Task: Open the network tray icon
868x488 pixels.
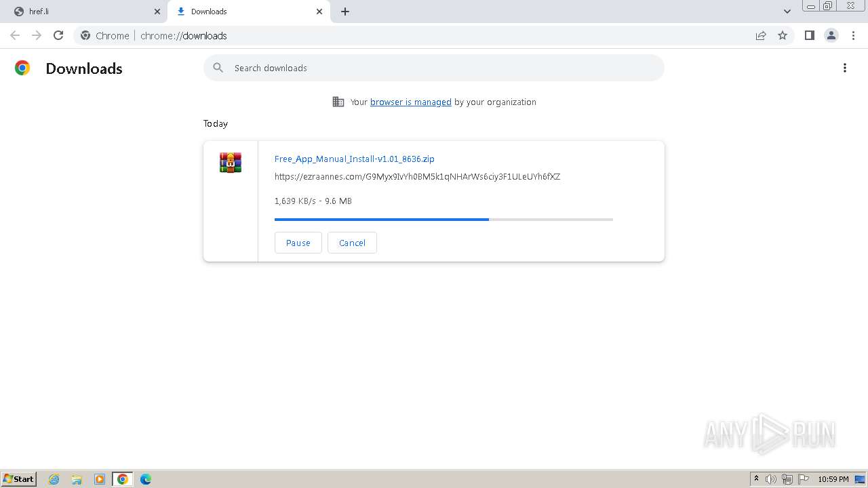Action: click(787, 479)
